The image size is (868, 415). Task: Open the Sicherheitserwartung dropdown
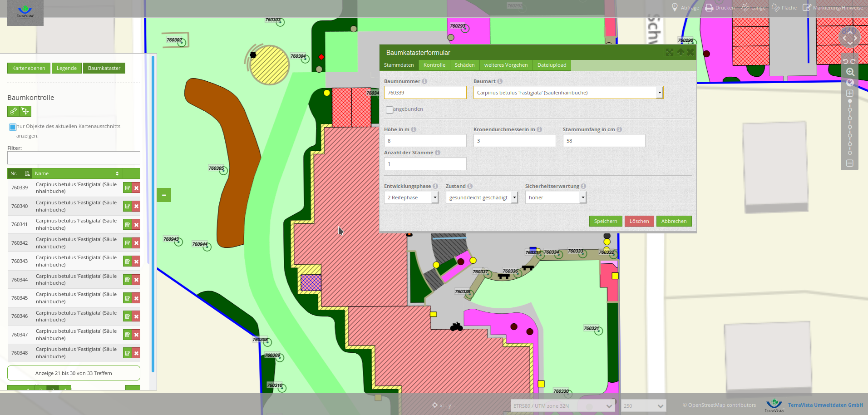pyautogui.click(x=555, y=198)
